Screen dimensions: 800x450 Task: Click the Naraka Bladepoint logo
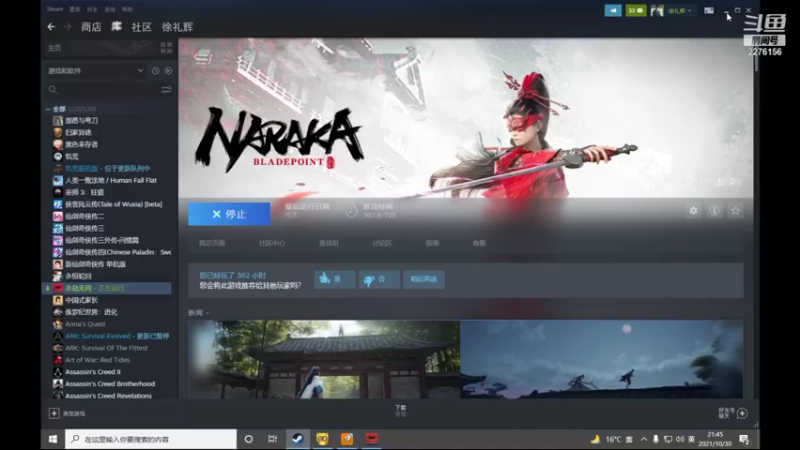(x=279, y=139)
